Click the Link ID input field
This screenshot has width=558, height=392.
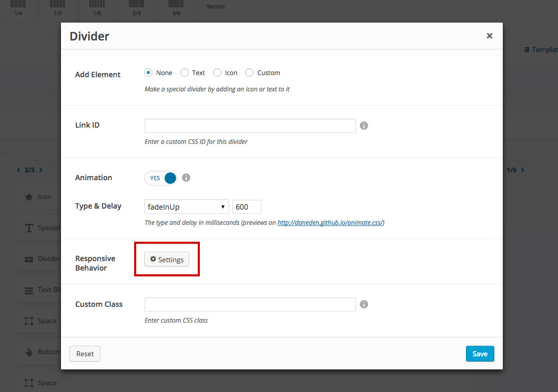(250, 126)
